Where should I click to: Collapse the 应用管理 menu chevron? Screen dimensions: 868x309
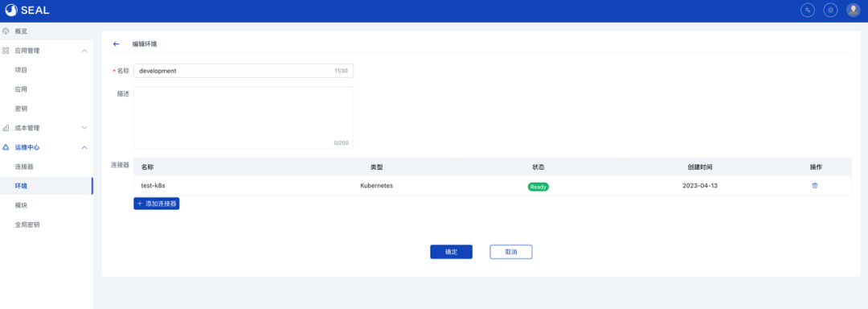(x=84, y=51)
